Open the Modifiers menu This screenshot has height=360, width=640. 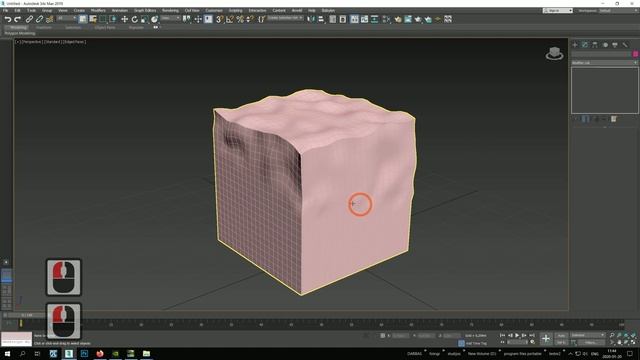[98, 11]
